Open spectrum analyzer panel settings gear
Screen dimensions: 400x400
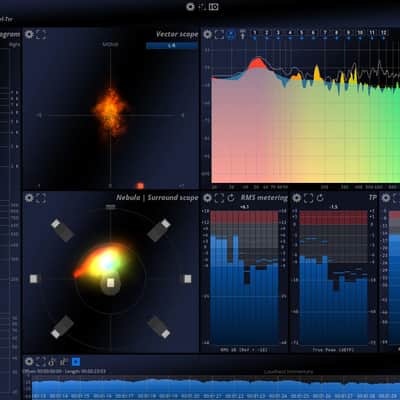(208, 34)
